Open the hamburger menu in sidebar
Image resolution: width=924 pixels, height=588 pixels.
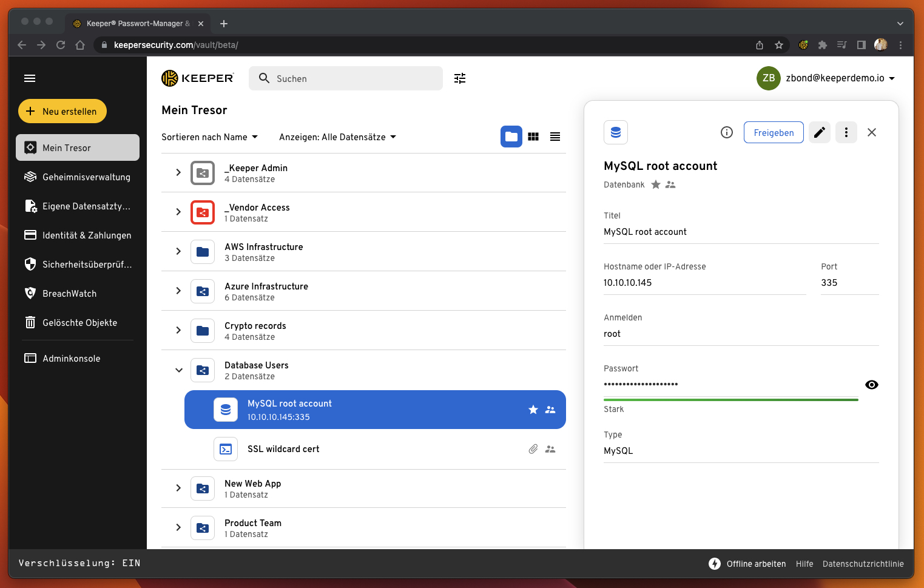click(x=30, y=78)
